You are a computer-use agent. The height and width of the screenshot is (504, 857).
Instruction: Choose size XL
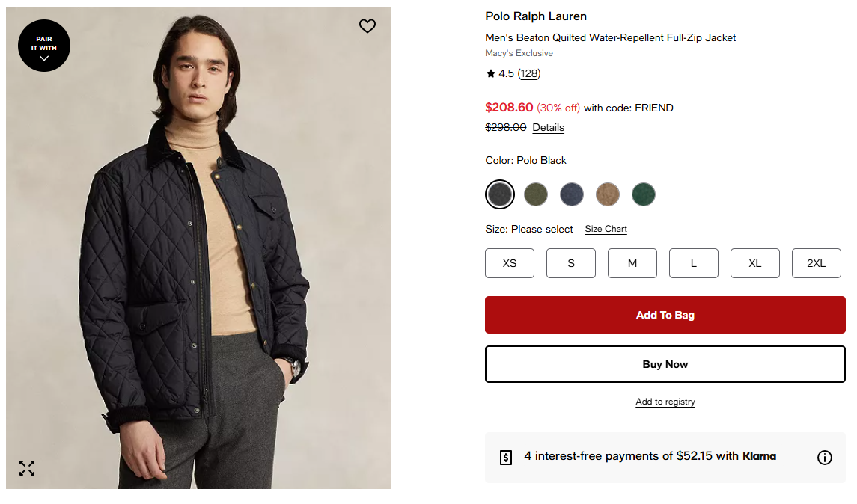pos(755,263)
